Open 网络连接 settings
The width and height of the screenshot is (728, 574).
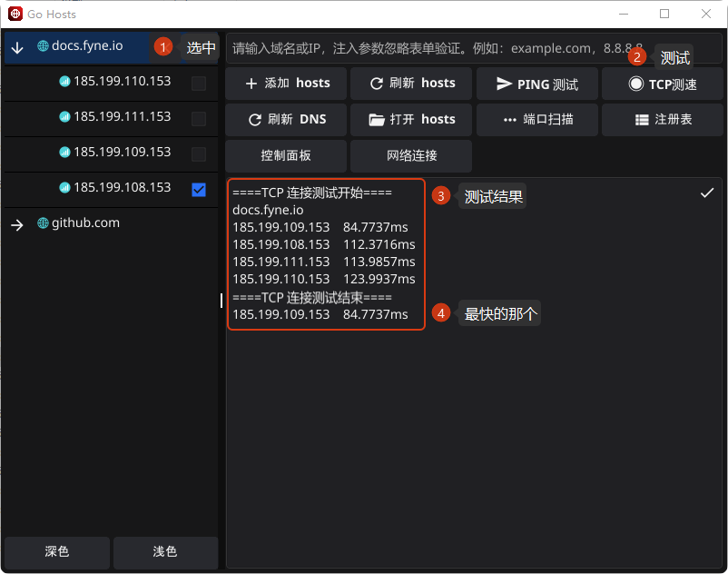click(411, 156)
